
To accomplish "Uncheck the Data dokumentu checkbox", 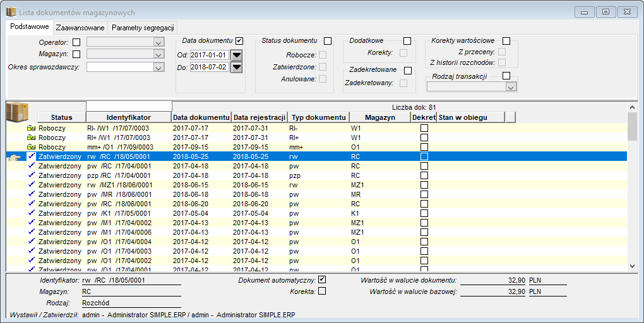I will click(x=239, y=41).
